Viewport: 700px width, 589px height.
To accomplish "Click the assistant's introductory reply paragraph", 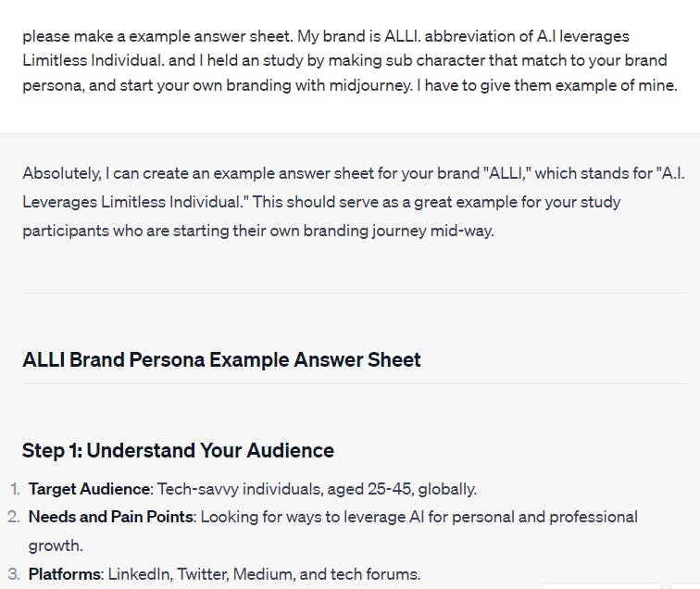I will pos(353,202).
